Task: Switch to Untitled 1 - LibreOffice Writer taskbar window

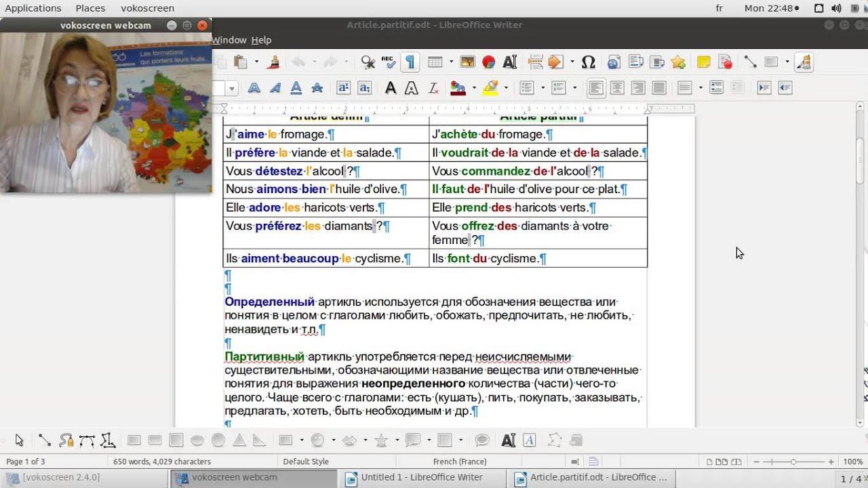Action: click(425, 478)
